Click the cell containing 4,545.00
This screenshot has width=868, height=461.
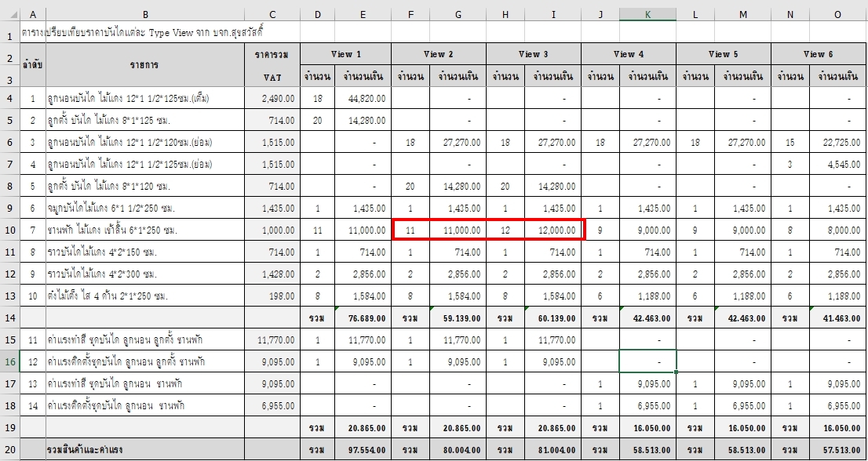click(838, 164)
